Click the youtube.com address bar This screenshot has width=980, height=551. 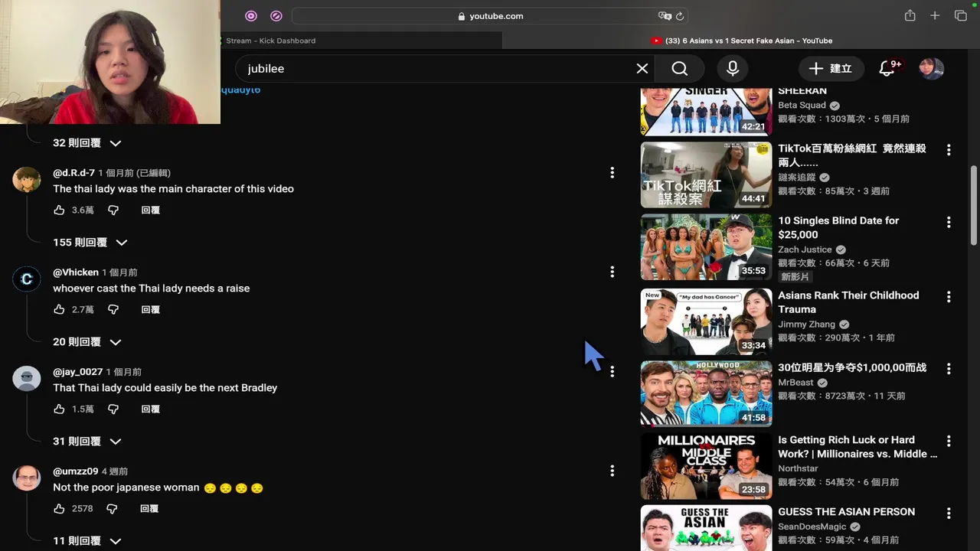tap(490, 16)
